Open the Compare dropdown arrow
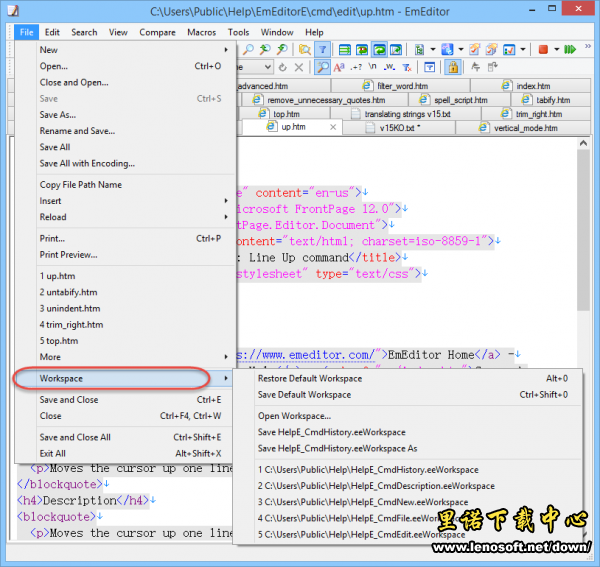Image resolution: width=600 pixels, height=567 pixels. point(461,49)
